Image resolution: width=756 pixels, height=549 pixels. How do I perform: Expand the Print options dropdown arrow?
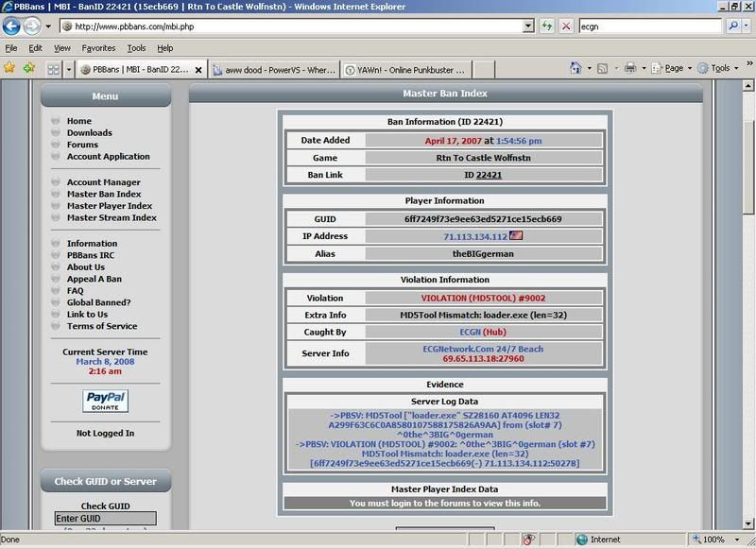tap(644, 68)
